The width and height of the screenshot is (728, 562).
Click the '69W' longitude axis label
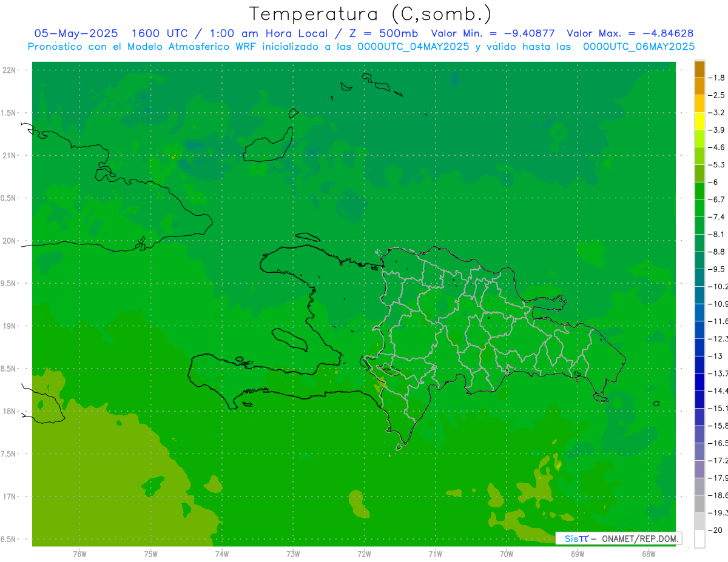point(578,554)
